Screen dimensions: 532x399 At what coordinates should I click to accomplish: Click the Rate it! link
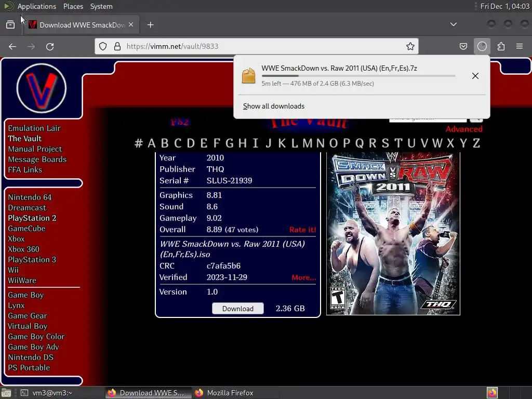click(x=303, y=230)
